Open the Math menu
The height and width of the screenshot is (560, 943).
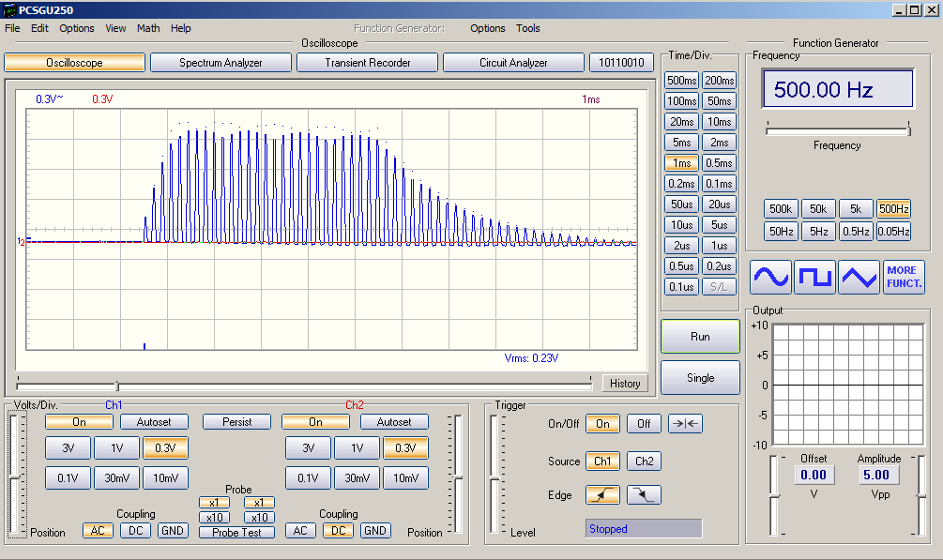tap(148, 28)
